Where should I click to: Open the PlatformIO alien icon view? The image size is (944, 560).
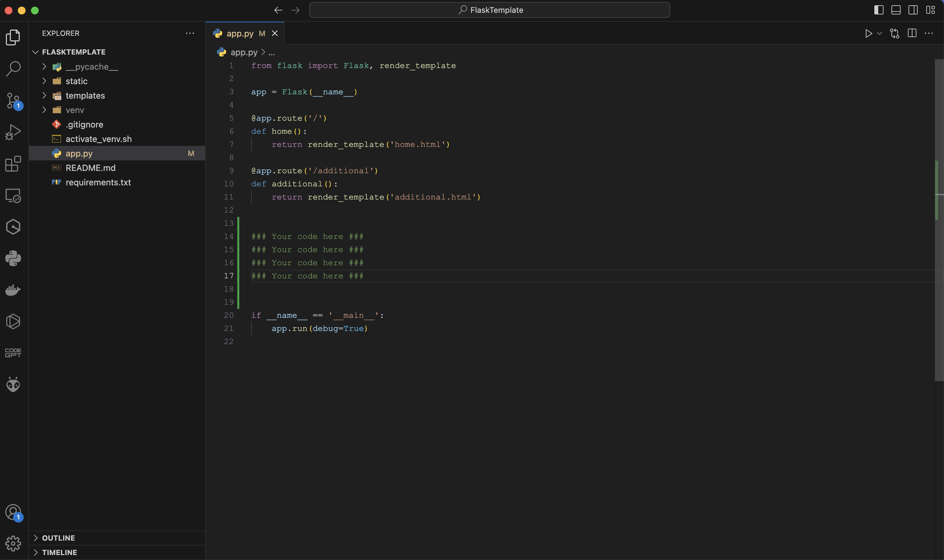pyautogui.click(x=13, y=385)
